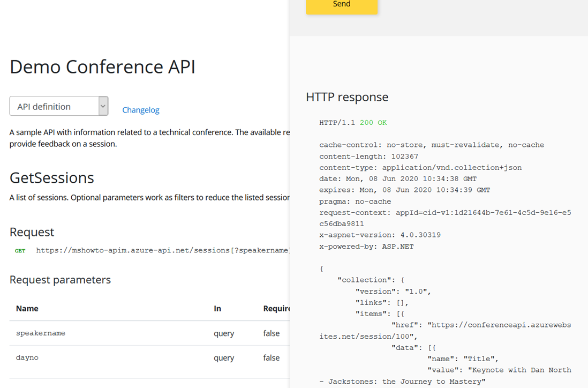Click the content-length: 102367 line
The width and height of the screenshot is (588, 388).
click(x=368, y=156)
